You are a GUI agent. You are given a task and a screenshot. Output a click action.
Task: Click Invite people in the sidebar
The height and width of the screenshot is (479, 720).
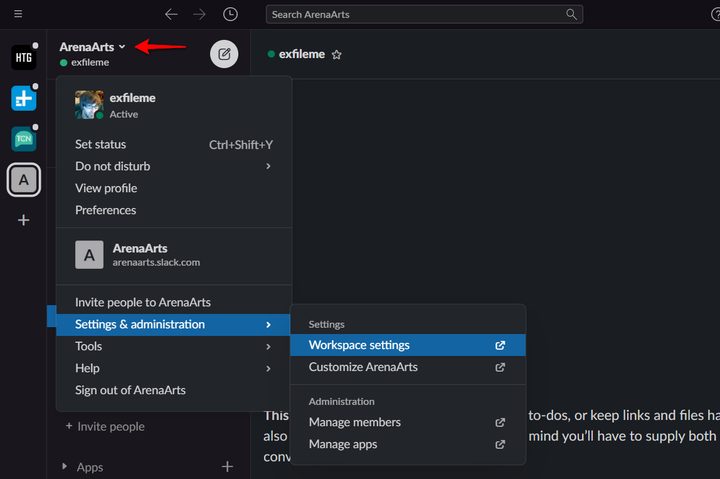105,427
